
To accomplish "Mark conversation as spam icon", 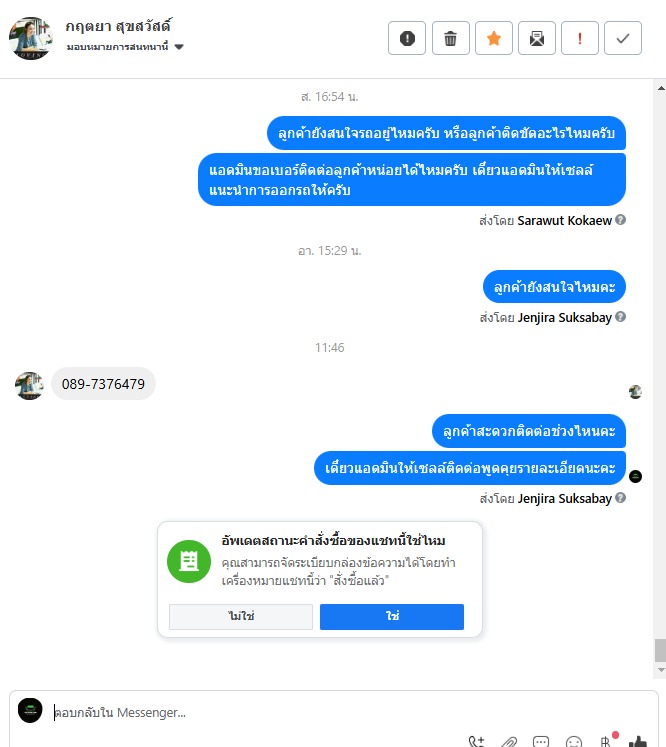I will 407,38.
